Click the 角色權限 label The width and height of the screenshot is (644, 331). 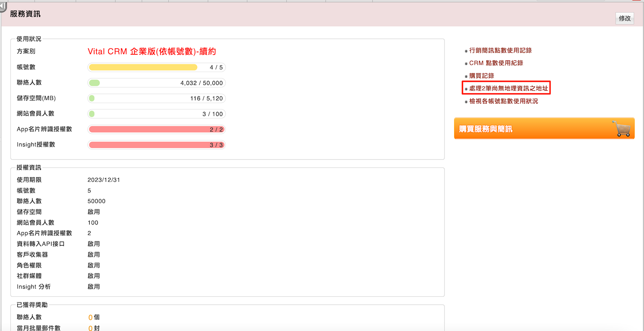[x=29, y=265]
